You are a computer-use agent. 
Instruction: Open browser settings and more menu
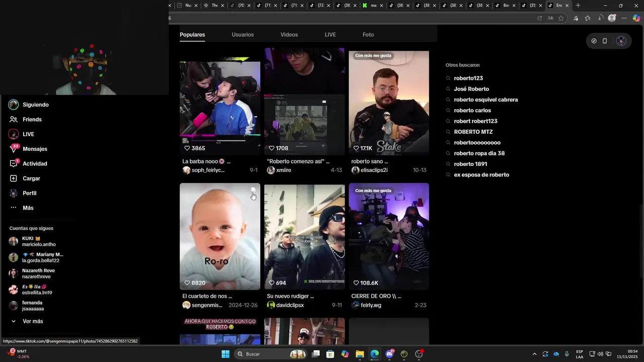624,18
